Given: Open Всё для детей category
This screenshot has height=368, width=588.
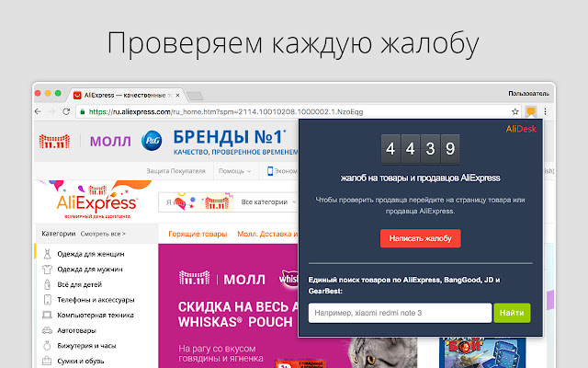Looking at the screenshot, I should [80, 284].
